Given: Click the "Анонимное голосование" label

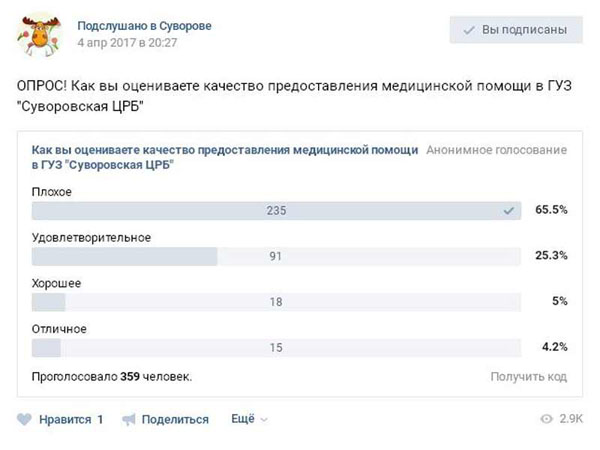Looking at the screenshot, I should [496, 150].
